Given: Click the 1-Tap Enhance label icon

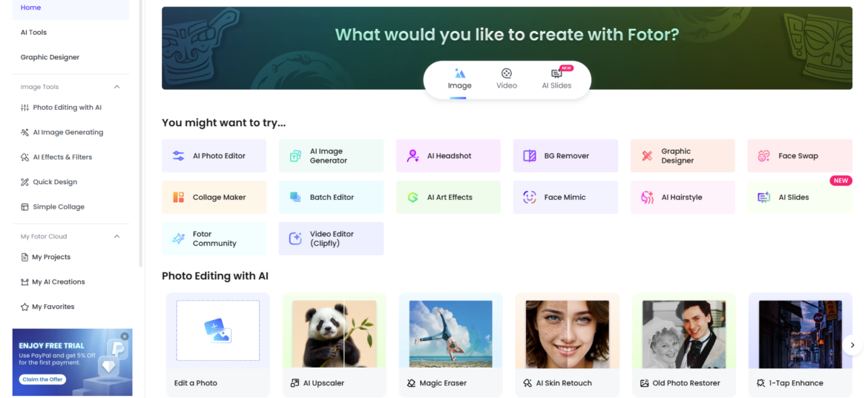Looking at the screenshot, I should tap(760, 383).
